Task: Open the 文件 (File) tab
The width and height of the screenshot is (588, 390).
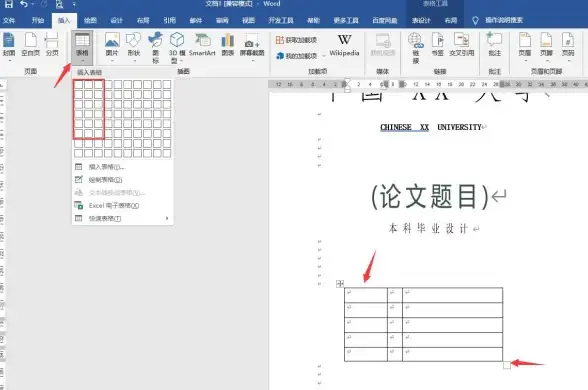Action: tap(9, 20)
